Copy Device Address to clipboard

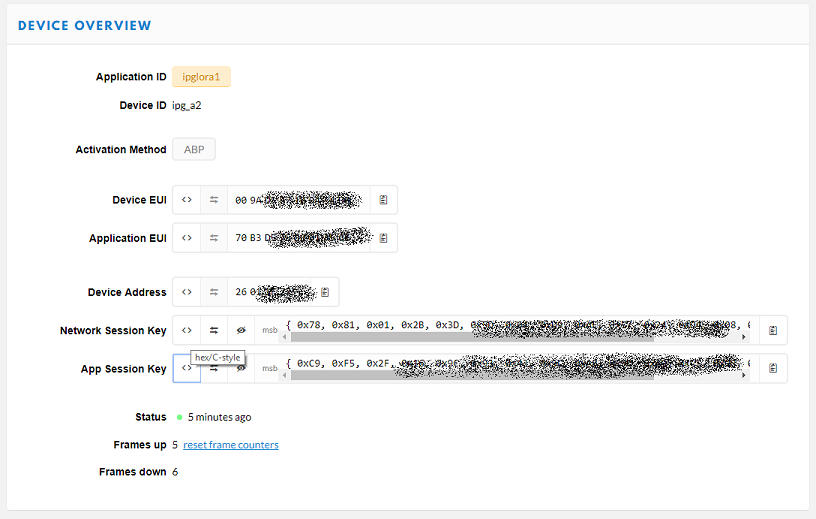click(325, 292)
